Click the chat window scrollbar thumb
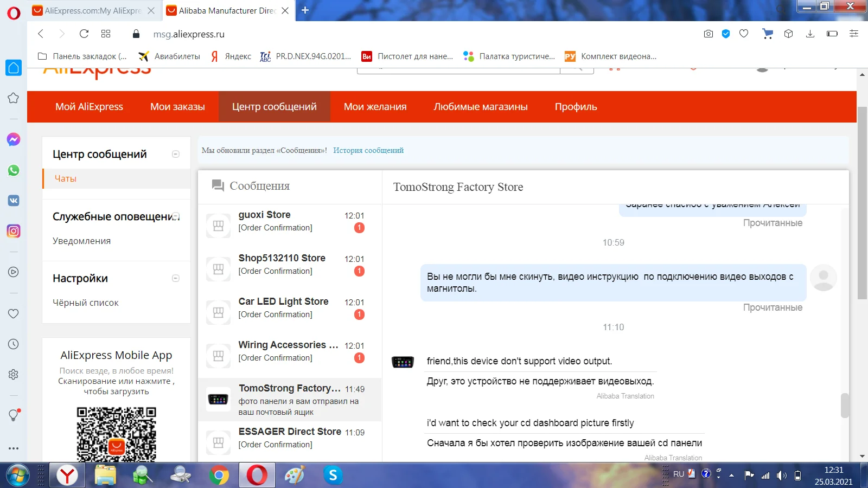This screenshot has height=488, width=868. point(845,406)
